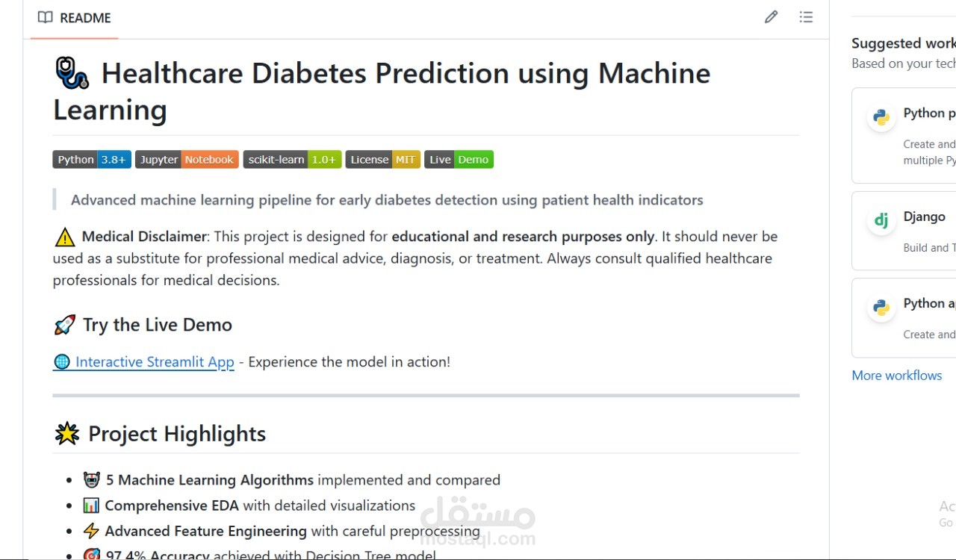Click the stethoscope emoji in title
Viewport: 956px width, 560px height.
pyautogui.click(x=72, y=73)
